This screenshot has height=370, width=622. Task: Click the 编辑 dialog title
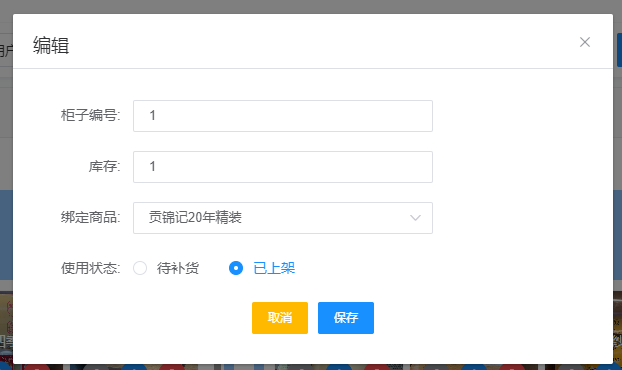point(51,45)
